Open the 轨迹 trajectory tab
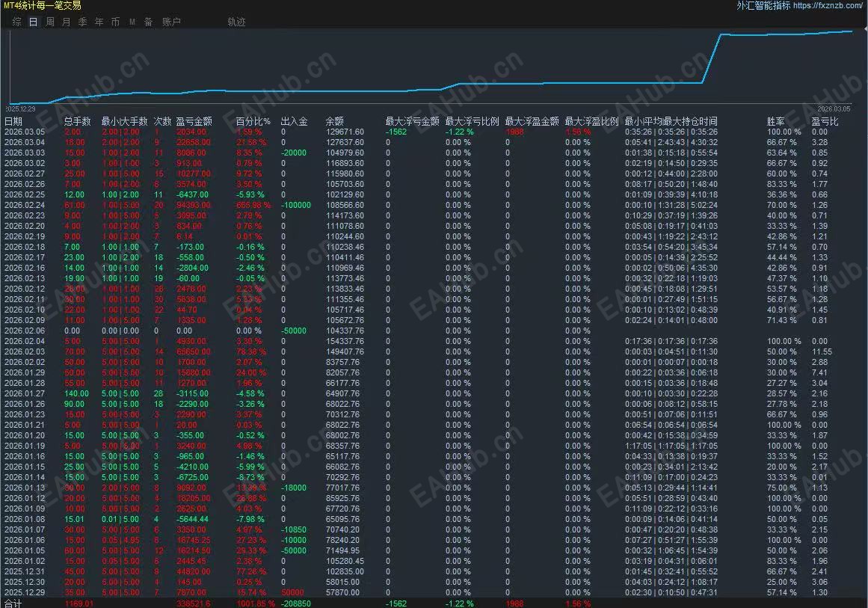Screen dimensions: 868x608 [x=236, y=22]
